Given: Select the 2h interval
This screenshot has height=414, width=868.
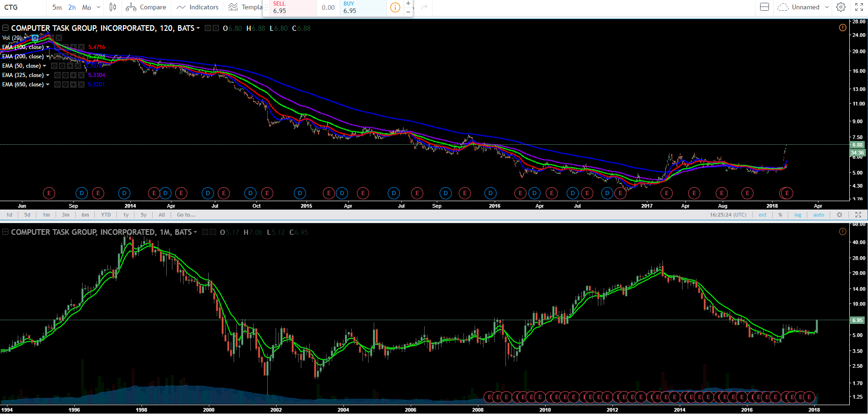Looking at the screenshot, I should (72, 7).
